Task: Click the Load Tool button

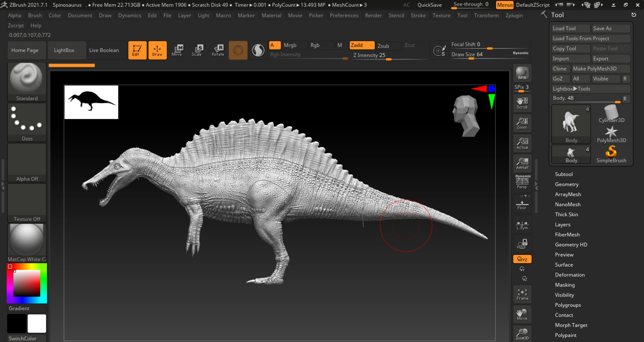Action: [571, 28]
